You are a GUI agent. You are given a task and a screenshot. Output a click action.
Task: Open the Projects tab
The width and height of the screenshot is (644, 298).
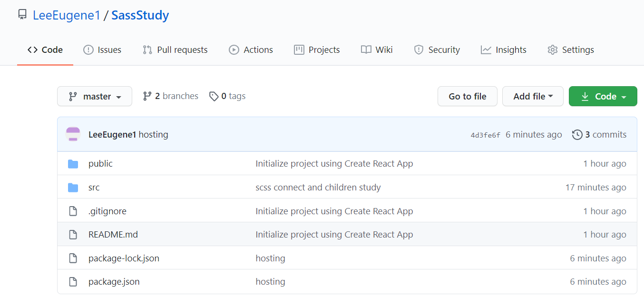click(317, 50)
